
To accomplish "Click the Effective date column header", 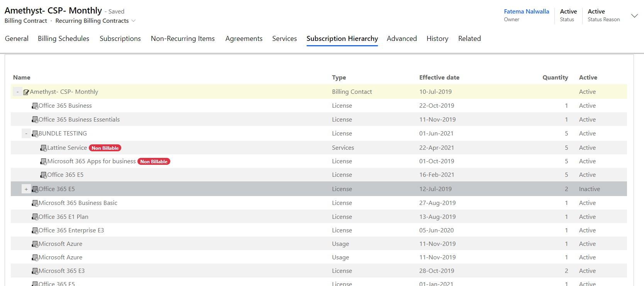I will [x=439, y=78].
